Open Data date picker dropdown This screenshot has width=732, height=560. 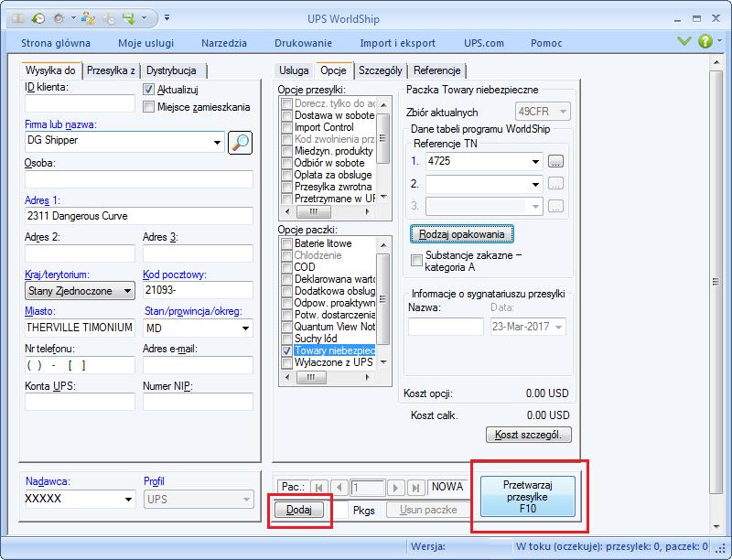pos(558,327)
